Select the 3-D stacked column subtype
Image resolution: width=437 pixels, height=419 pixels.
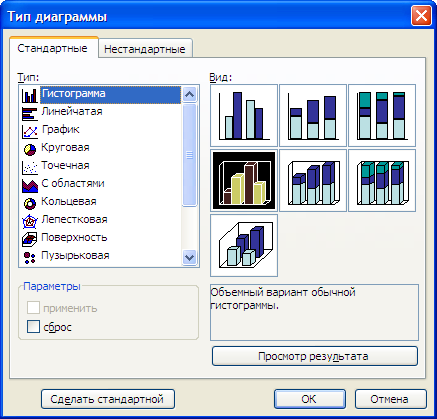313,180
